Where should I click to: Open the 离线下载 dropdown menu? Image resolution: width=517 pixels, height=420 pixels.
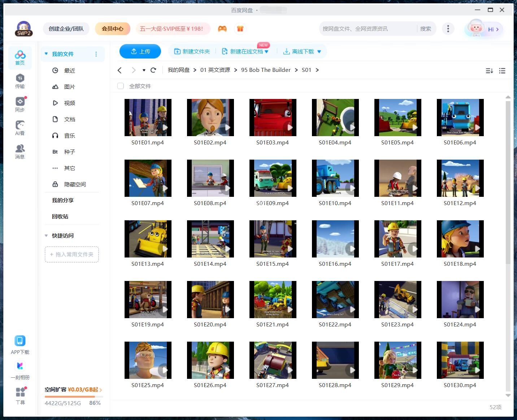(x=319, y=51)
